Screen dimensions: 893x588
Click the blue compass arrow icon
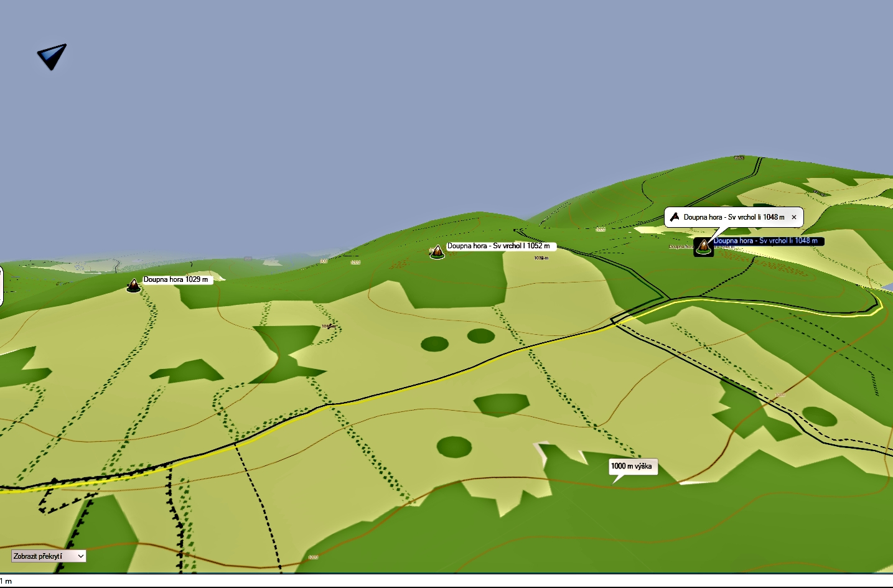(52, 57)
